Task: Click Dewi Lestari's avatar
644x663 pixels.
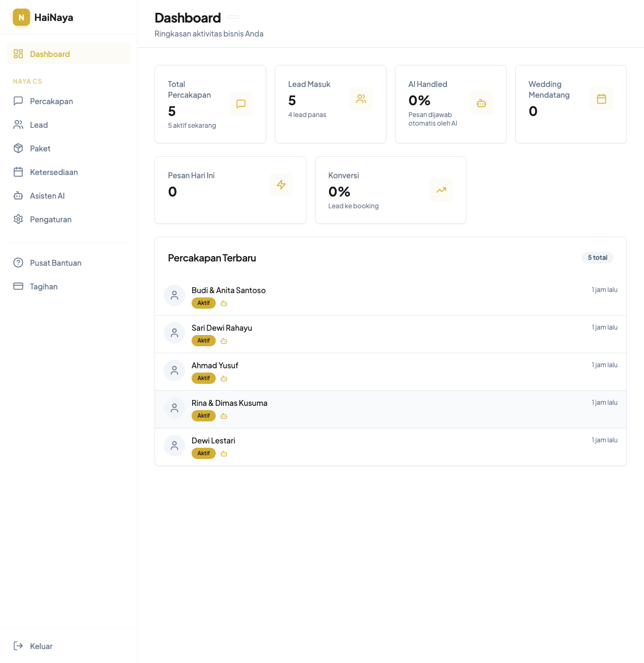Action: click(174, 446)
